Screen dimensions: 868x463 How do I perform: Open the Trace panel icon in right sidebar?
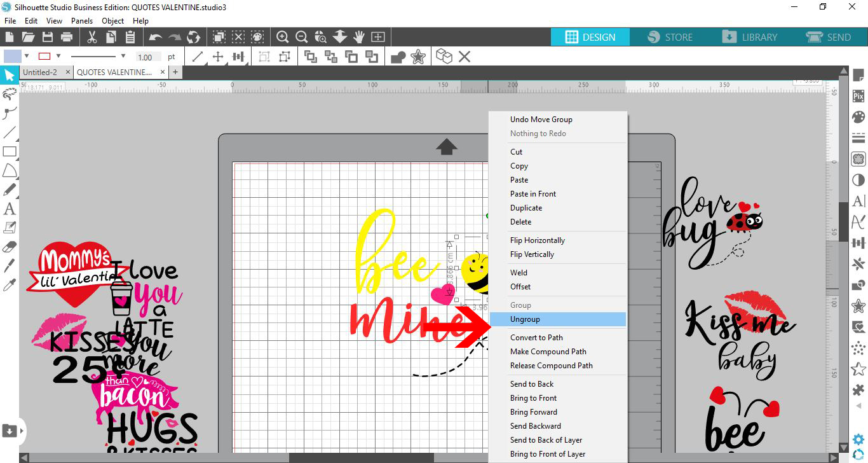858,158
